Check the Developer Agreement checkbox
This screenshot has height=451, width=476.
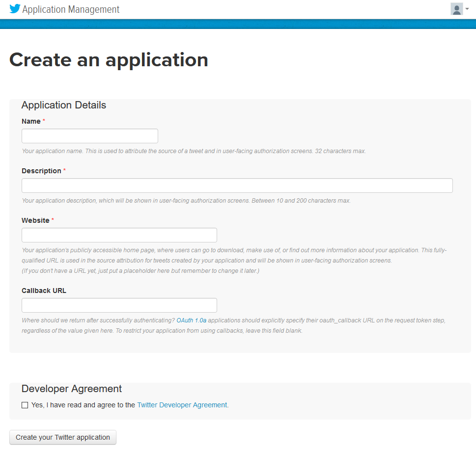(x=25, y=405)
